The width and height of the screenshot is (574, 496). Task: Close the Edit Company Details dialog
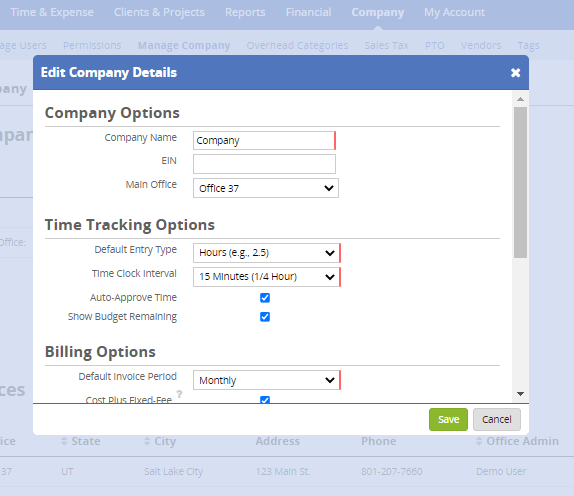(x=515, y=72)
